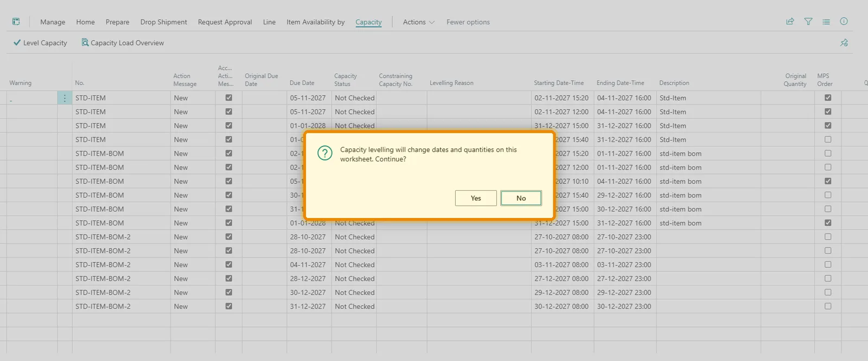This screenshot has height=361, width=868.
Task: Select due date 04-11-2027 cell
Action: click(x=308, y=265)
